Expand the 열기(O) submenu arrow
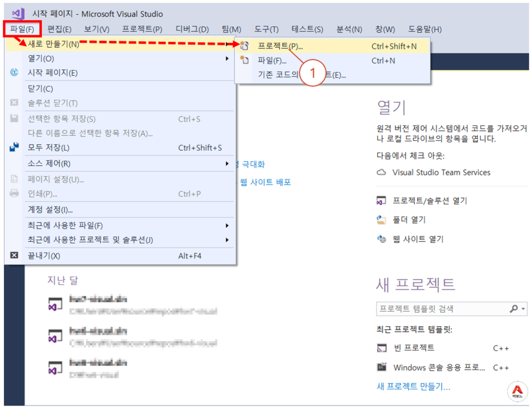The image size is (532, 409). click(227, 58)
